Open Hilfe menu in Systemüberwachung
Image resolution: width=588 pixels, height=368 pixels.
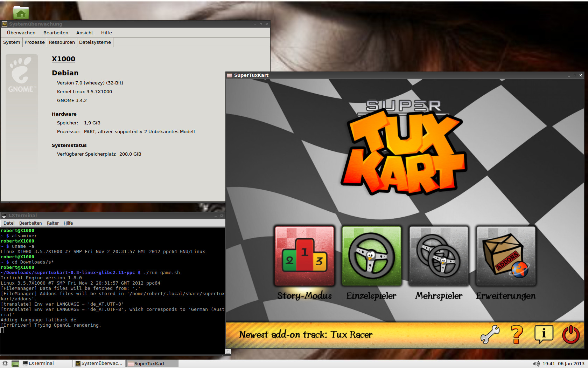click(x=106, y=33)
